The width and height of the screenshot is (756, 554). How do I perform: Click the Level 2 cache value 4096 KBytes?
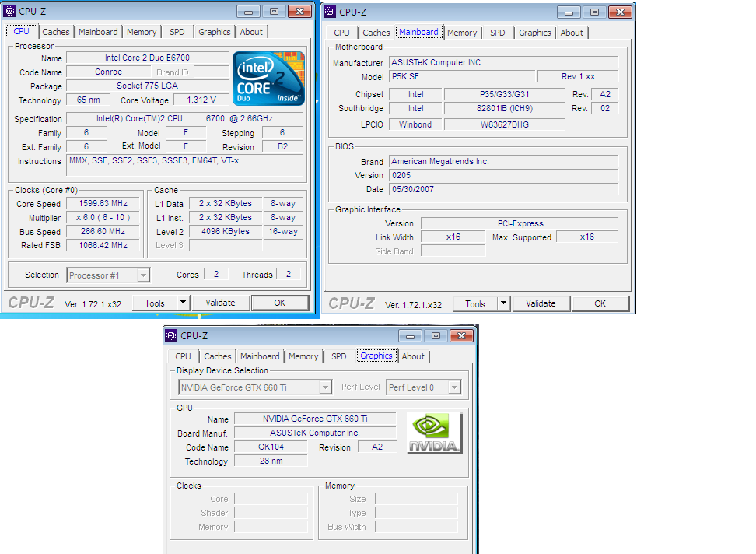point(225,231)
